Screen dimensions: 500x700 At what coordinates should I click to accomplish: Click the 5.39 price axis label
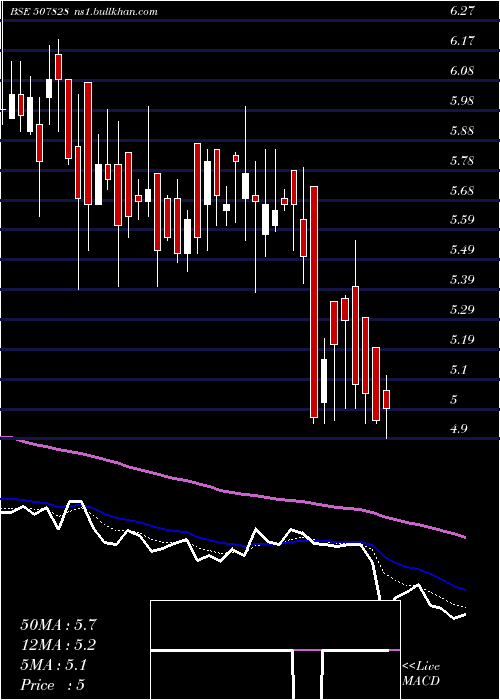(x=462, y=280)
